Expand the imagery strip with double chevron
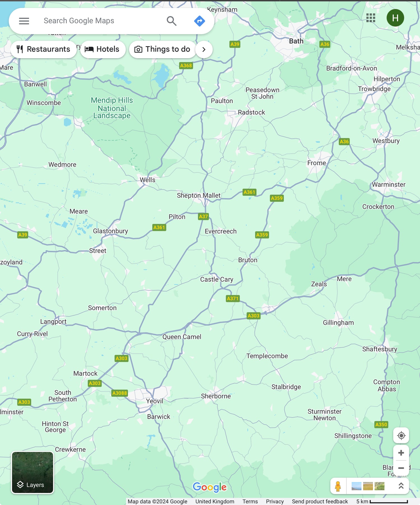The width and height of the screenshot is (420, 505). [401, 486]
